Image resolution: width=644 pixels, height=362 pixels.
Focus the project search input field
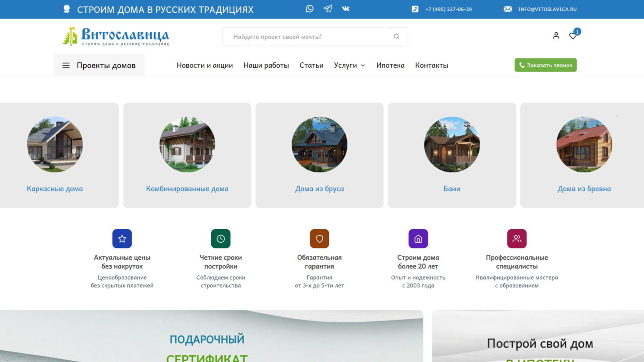click(x=304, y=36)
